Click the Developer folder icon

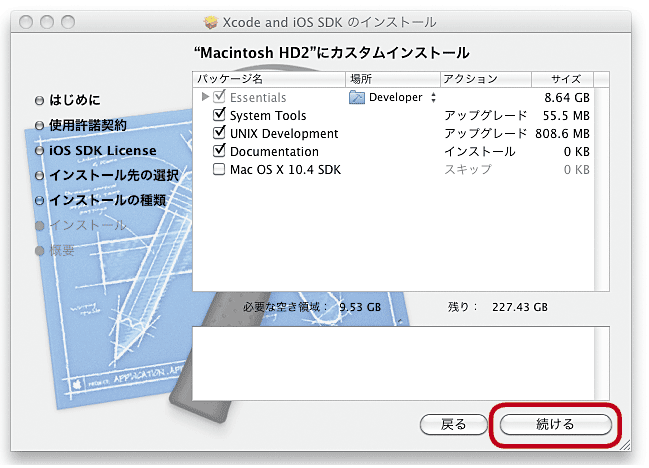click(356, 97)
